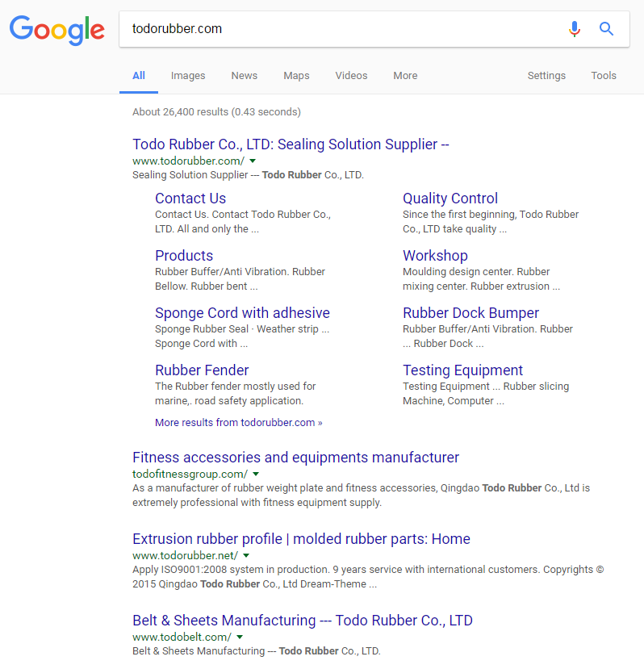Open Settings menu
The width and height of the screenshot is (644, 669).
coord(546,76)
